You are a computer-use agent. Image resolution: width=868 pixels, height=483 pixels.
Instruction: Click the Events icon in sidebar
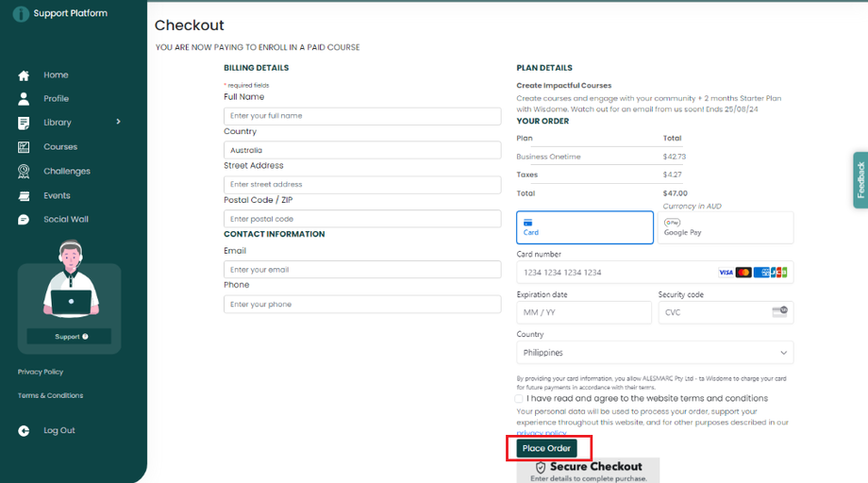click(x=24, y=196)
